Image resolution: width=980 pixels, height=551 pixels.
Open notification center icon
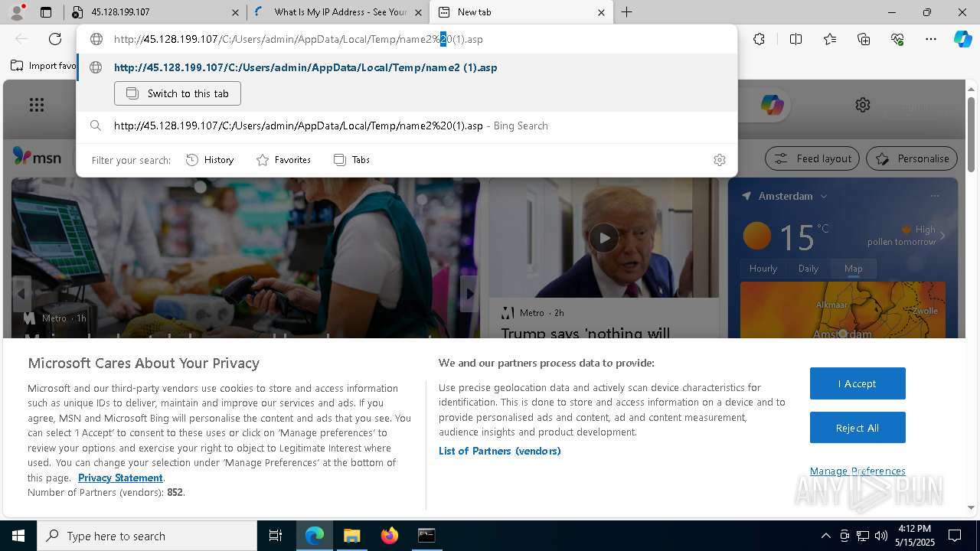pyautogui.click(x=955, y=536)
